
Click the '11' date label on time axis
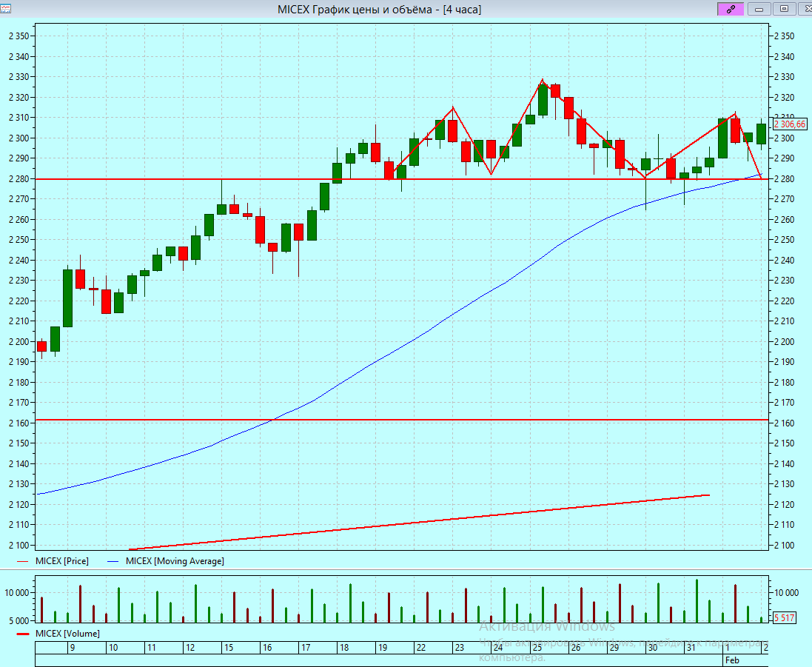151,647
